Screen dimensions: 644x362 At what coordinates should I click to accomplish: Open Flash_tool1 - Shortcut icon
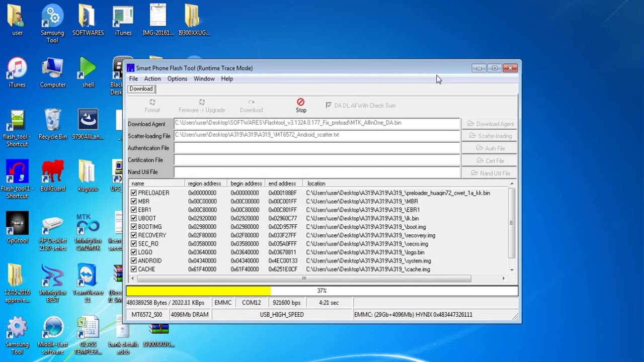[17, 172]
